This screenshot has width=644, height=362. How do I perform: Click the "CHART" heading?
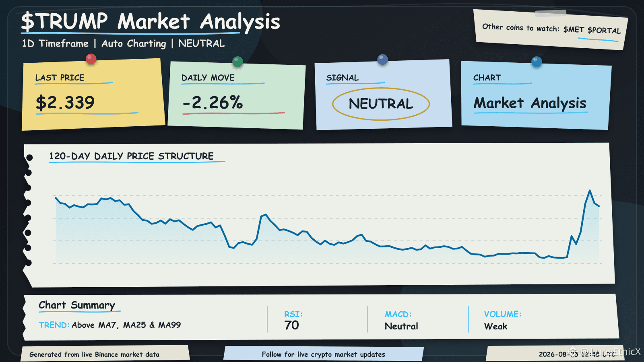(487, 78)
